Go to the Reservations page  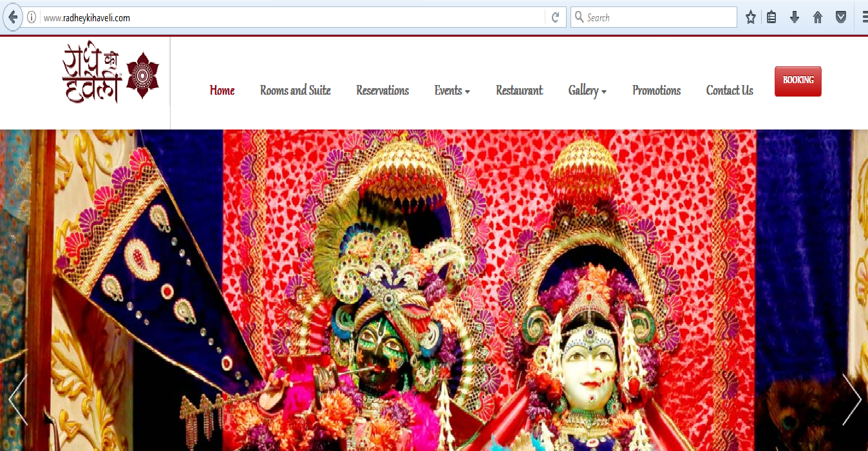coord(382,91)
